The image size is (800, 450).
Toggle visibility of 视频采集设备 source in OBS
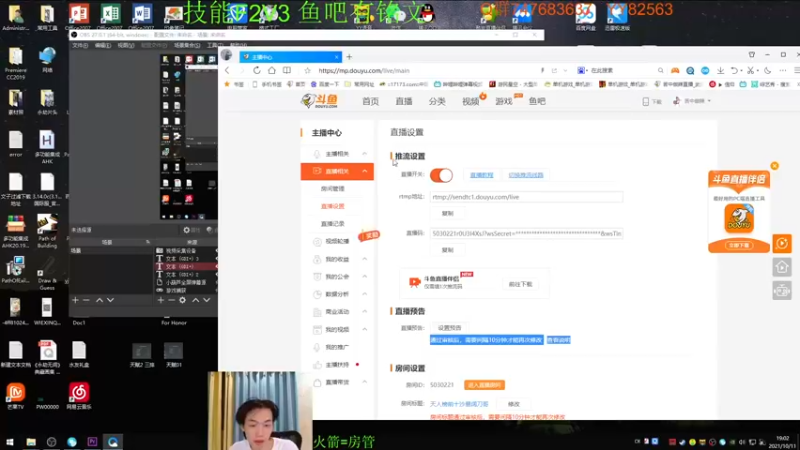click(x=216, y=251)
